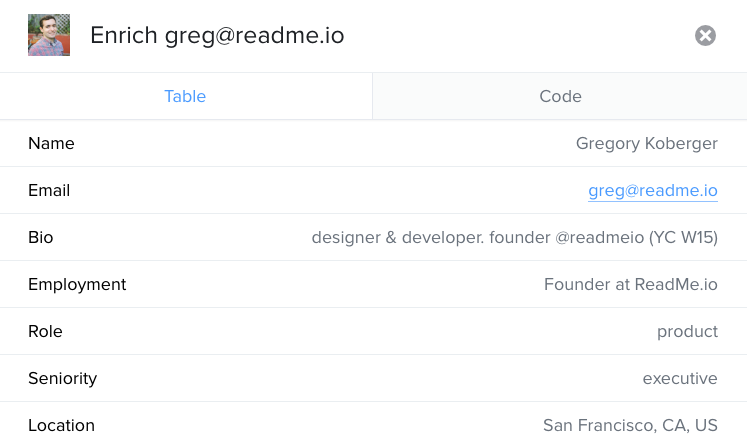Select the Gregory Koberger name value
747x448 pixels.
click(x=646, y=143)
